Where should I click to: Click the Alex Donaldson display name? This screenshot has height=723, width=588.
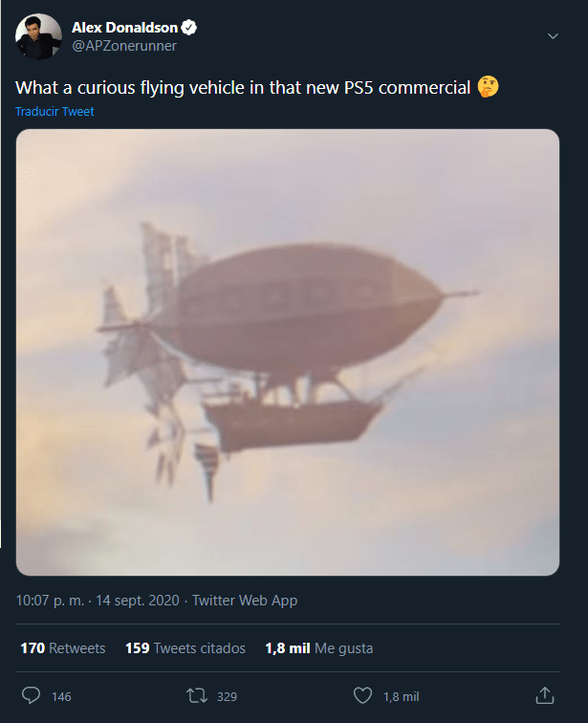pyautogui.click(x=124, y=28)
